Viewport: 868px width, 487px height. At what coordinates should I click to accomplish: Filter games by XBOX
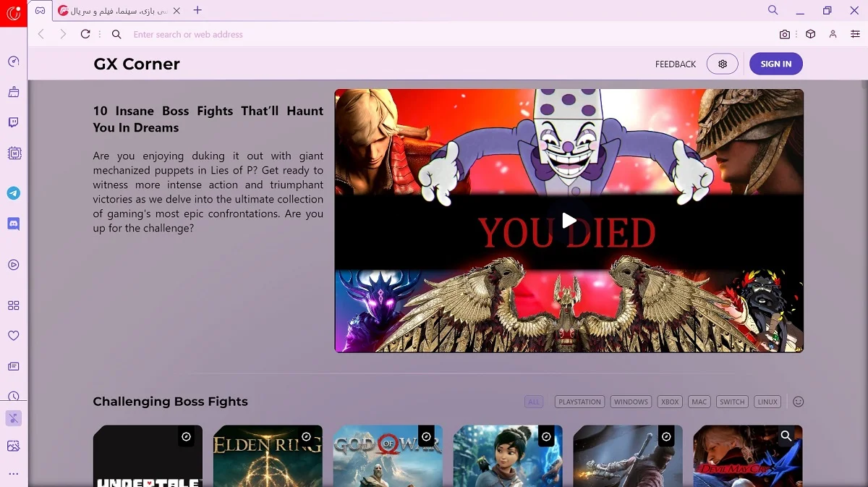670,402
